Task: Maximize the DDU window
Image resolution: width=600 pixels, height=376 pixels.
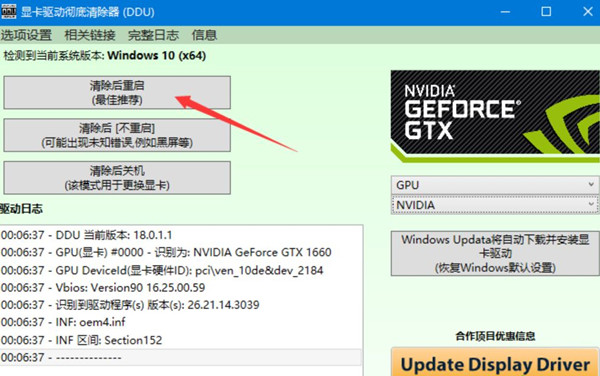Action: (546, 12)
